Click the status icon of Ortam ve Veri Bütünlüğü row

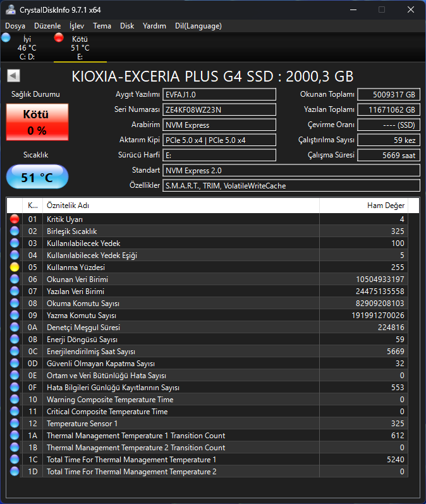[x=15, y=376]
